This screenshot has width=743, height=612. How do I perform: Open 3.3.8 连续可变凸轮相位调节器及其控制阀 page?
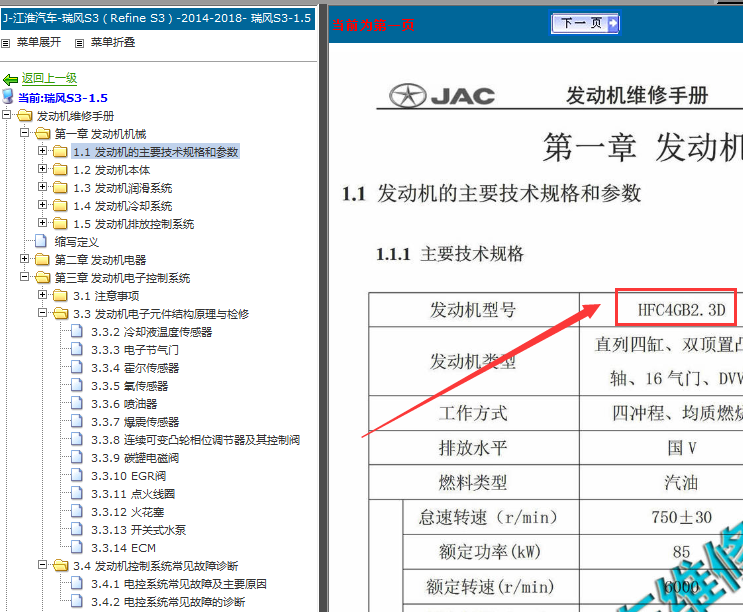pos(195,440)
